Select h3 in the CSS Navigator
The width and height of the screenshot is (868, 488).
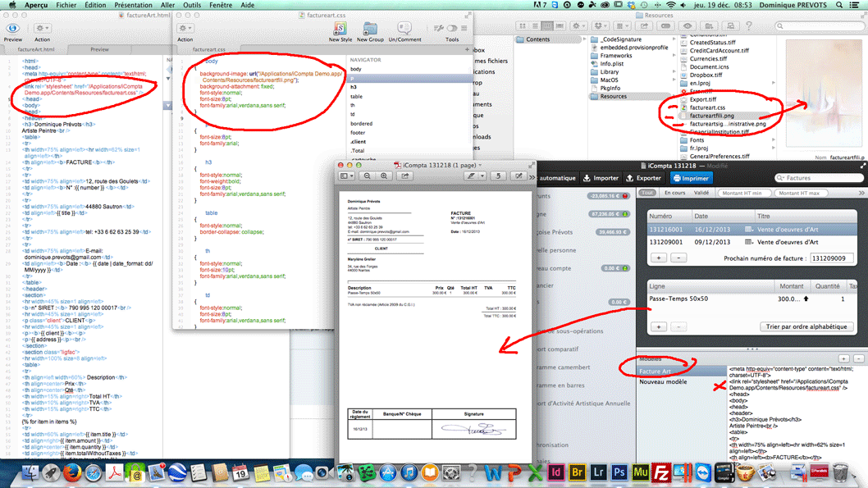pos(353,87)
